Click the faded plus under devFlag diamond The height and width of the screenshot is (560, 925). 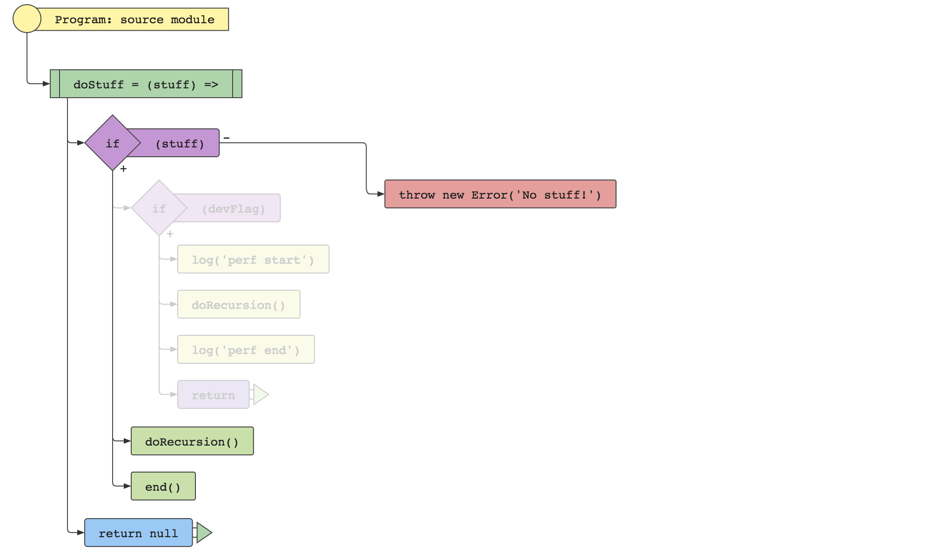tap(170, 234)
